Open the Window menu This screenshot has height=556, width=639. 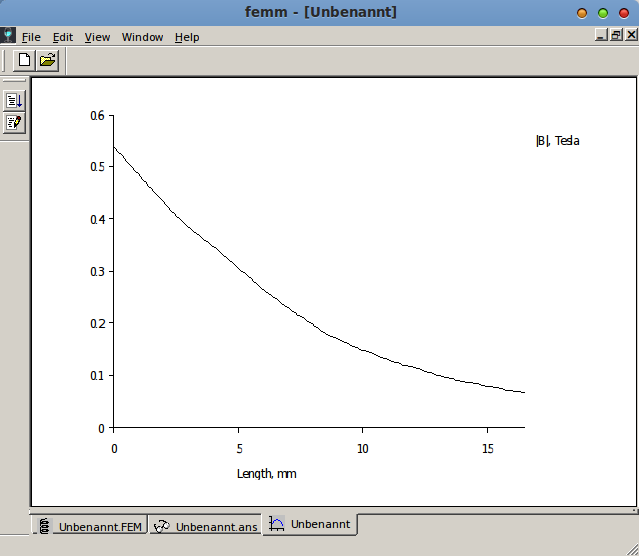click(142, 37)
